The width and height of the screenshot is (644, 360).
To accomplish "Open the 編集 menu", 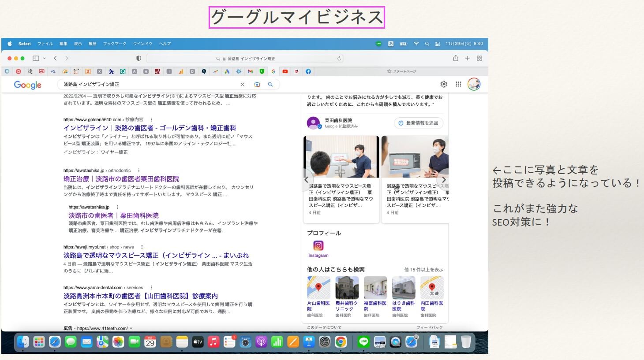I will 64,44.
